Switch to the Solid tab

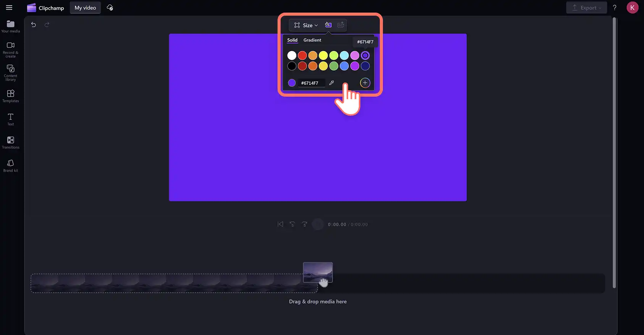click(292, 40)
